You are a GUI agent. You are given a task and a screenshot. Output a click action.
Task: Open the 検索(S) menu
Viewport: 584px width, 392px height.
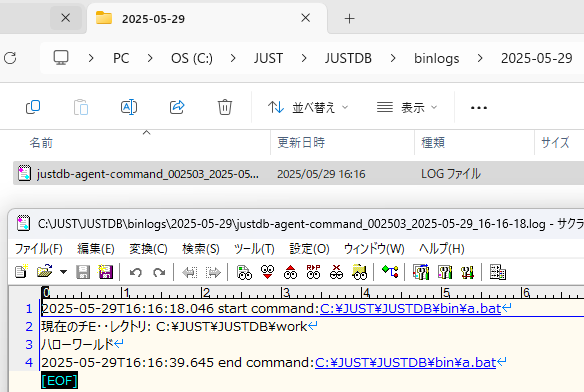tap(201, 249)
